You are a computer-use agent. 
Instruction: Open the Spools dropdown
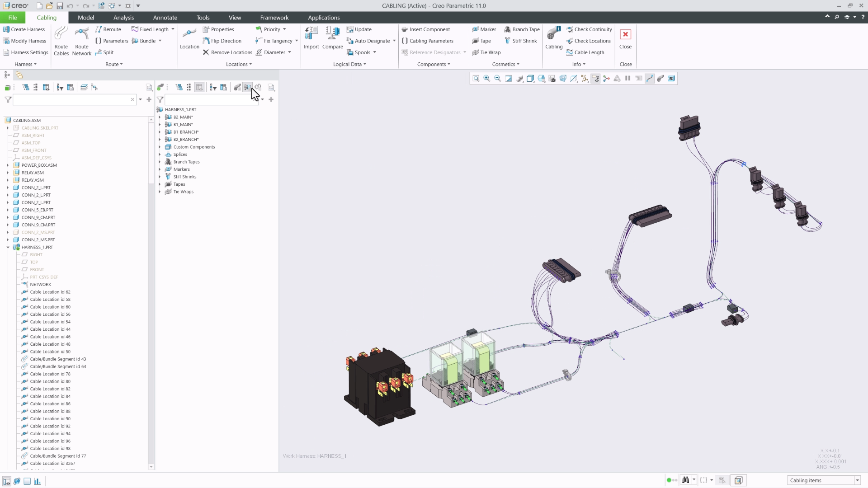point(375,52)
